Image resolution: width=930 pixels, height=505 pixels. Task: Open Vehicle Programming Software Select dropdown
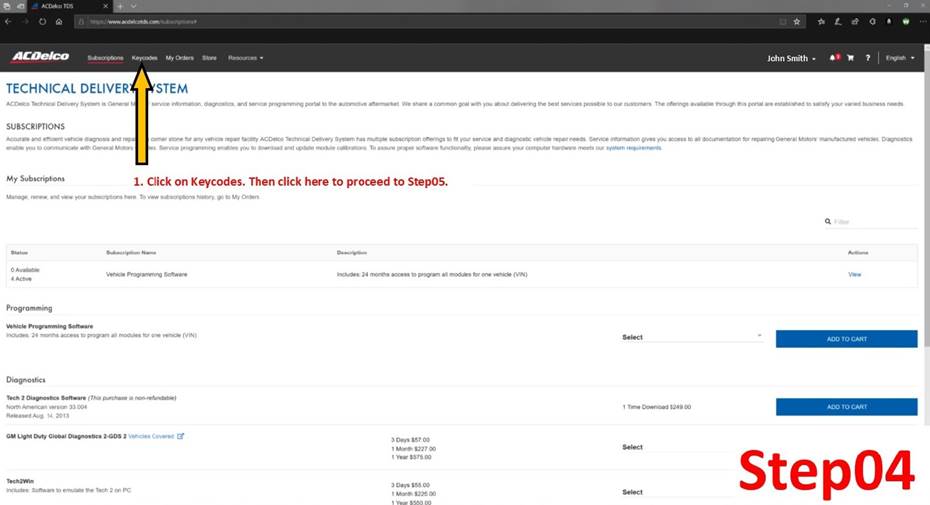coord(692,337)
